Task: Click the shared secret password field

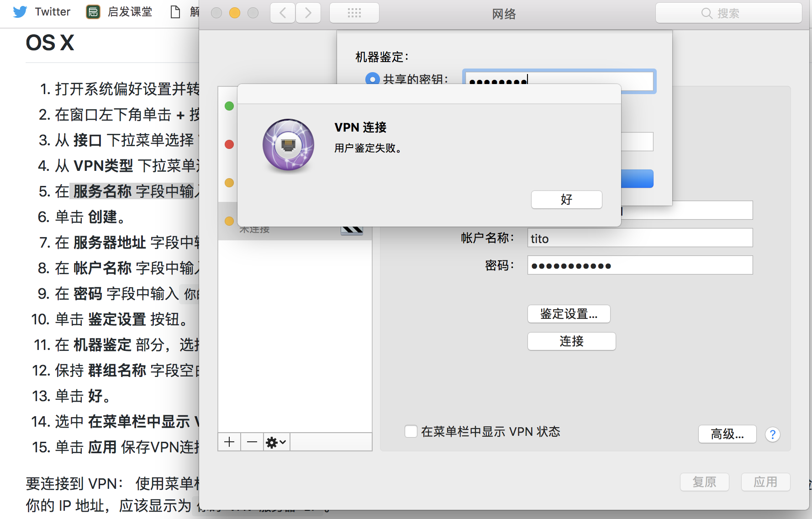Action: click(559, 81)
